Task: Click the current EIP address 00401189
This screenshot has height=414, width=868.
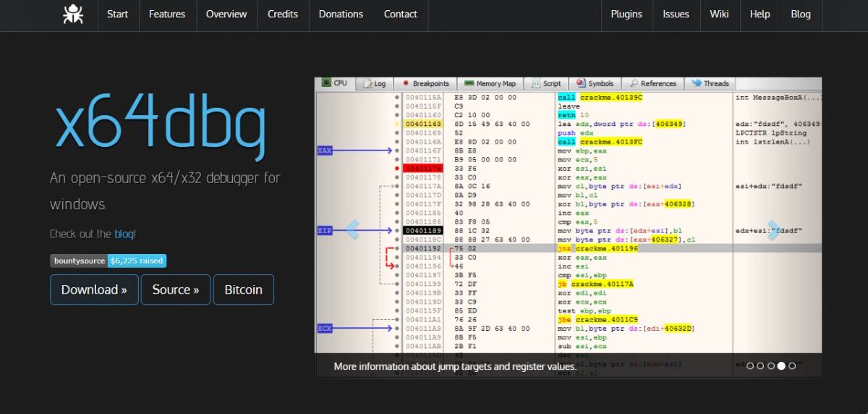Action: pos(423,230)
